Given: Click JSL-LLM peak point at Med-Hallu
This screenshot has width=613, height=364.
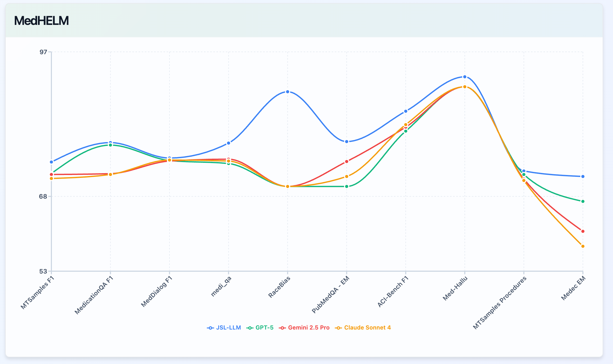Looking at the screenshot, I should 465,77.
